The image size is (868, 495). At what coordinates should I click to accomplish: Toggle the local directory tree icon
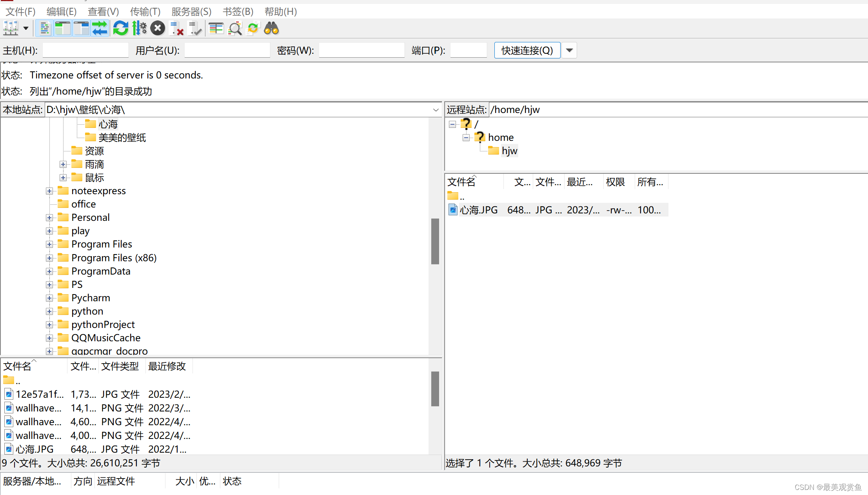click(63, 29)
